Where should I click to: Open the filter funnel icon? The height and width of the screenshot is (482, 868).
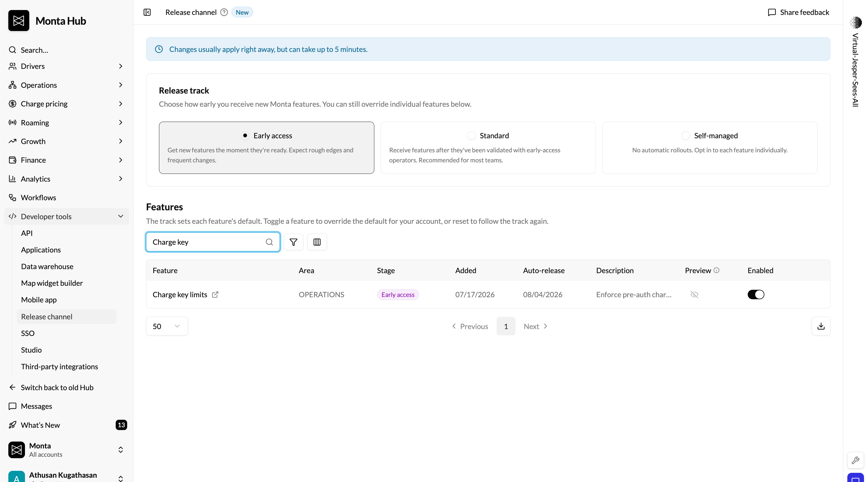[293, 242]
